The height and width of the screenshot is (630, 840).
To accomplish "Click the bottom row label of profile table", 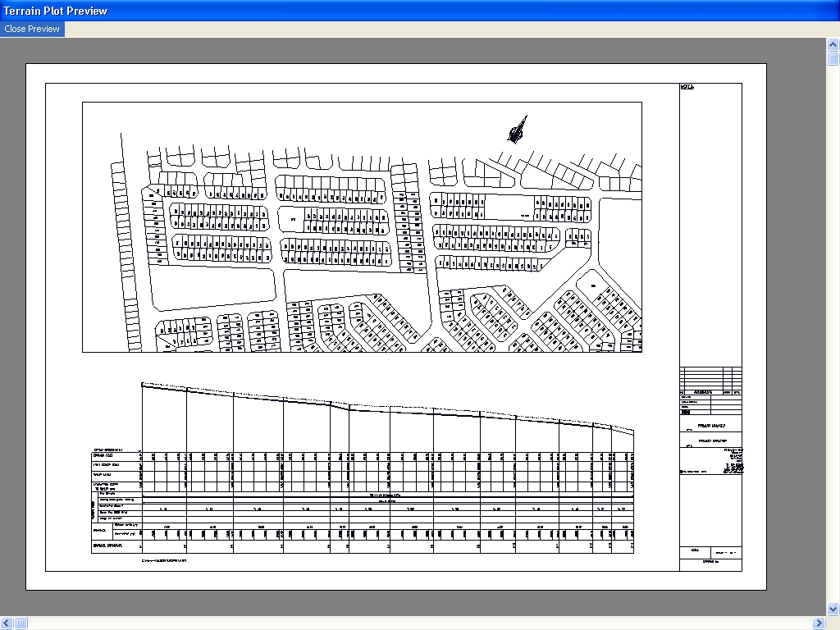I will tap(107, 546).
